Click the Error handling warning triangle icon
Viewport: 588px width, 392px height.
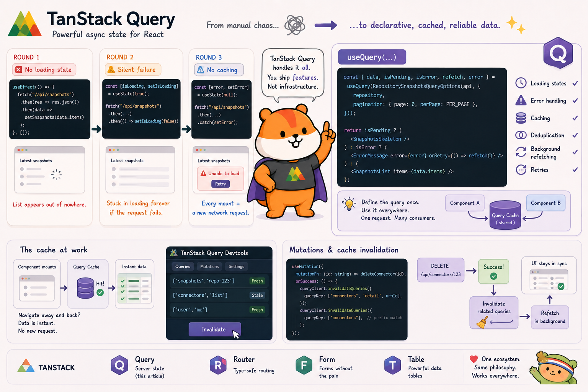521,100
